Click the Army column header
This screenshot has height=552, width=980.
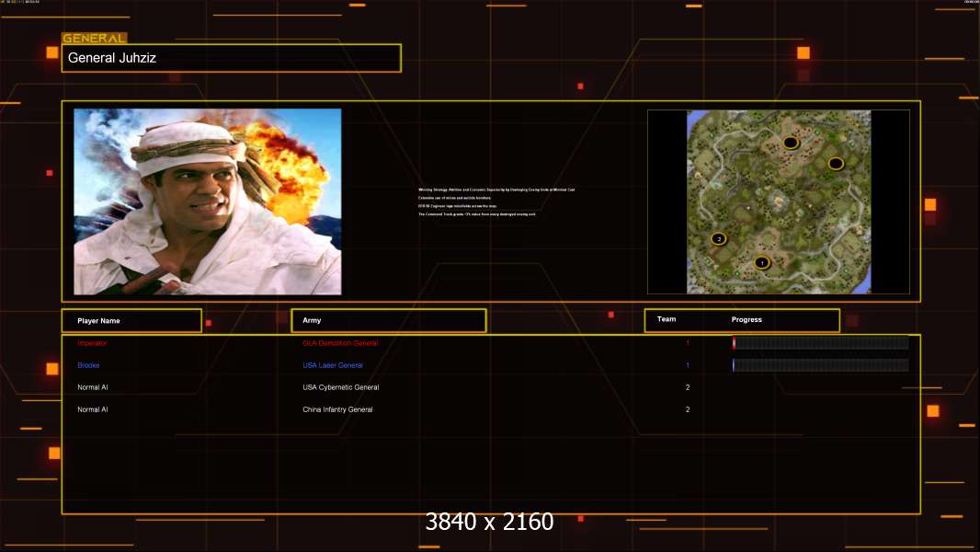[388, 321]
